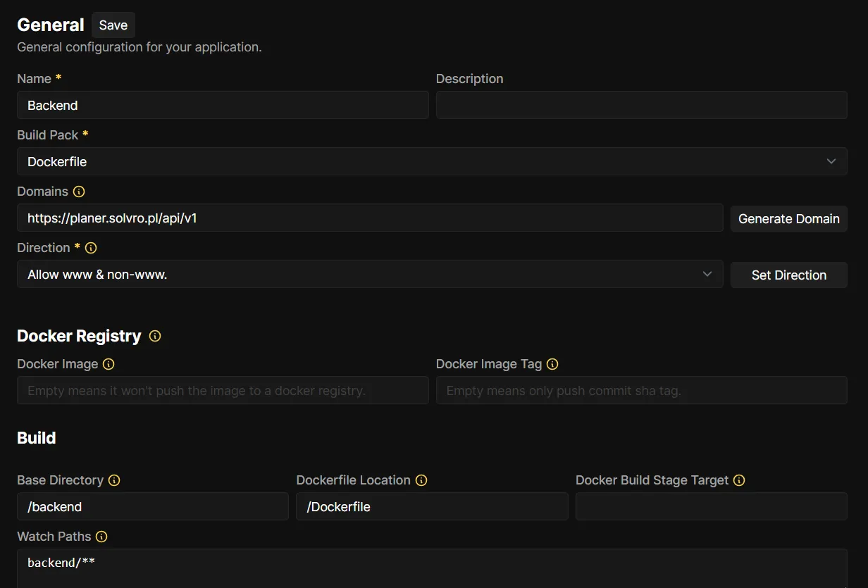Click info icon beside Direction label
This screenshot has width=868, height=588.
point(91,248)
